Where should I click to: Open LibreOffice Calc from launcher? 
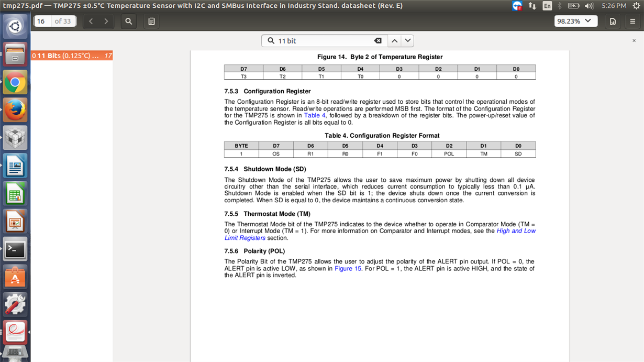point(15,194)
